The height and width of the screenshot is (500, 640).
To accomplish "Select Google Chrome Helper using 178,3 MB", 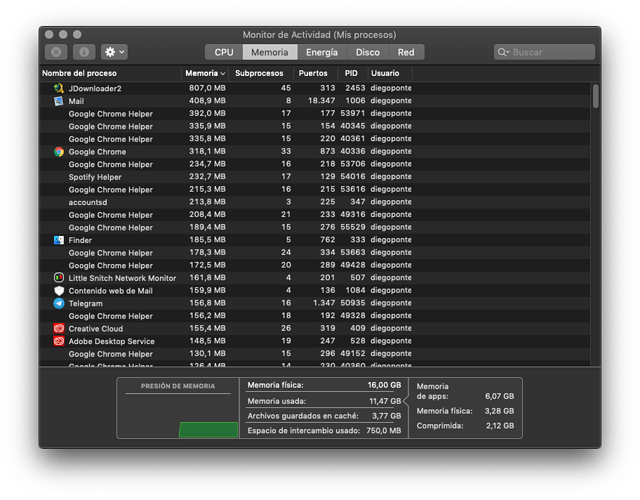I will [x=315, y=253].
